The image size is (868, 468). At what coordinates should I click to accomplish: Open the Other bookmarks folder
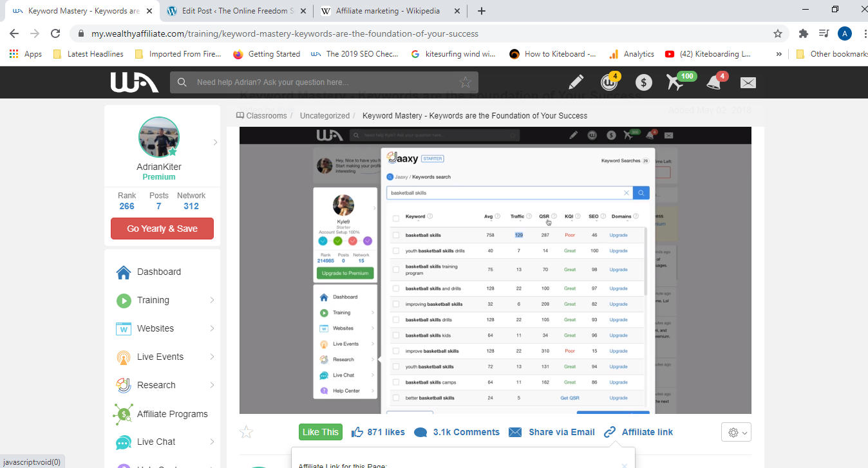pyautogui.click(x=831, y=54)
